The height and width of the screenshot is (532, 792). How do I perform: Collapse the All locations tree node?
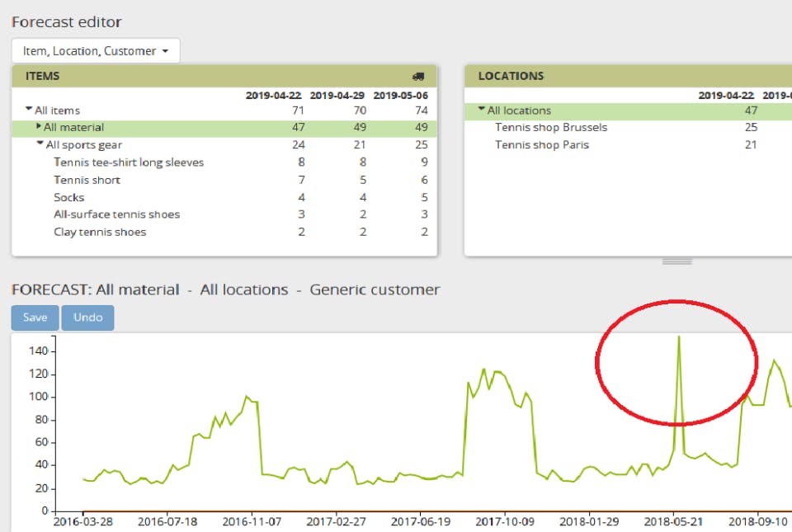(x=481, y=109)
